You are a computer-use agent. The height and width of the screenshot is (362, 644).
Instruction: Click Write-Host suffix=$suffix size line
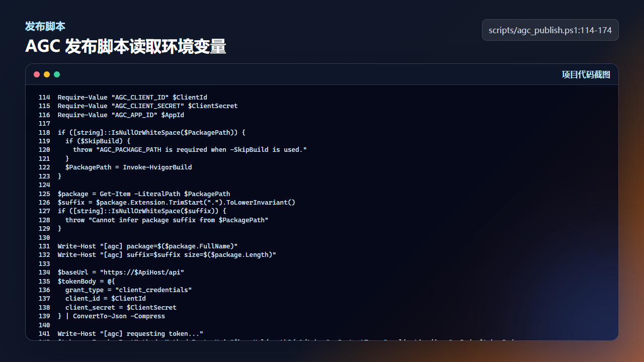tap(167, 255)
